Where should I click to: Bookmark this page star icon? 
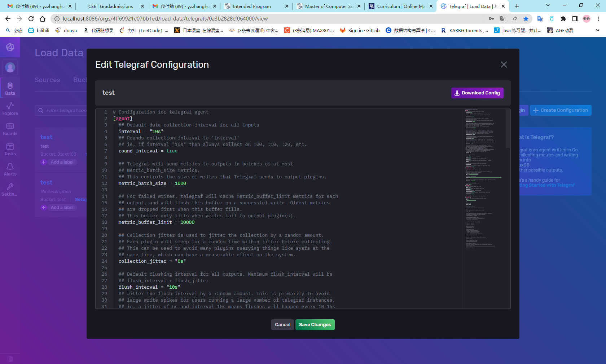pyautogui.click(x=526, y=19)
